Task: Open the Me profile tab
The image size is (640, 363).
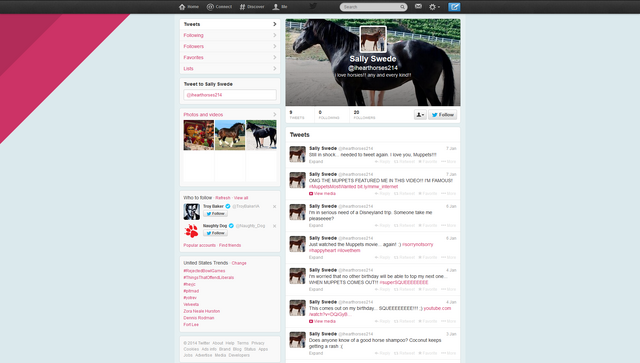Action: (x=280, y=7)
